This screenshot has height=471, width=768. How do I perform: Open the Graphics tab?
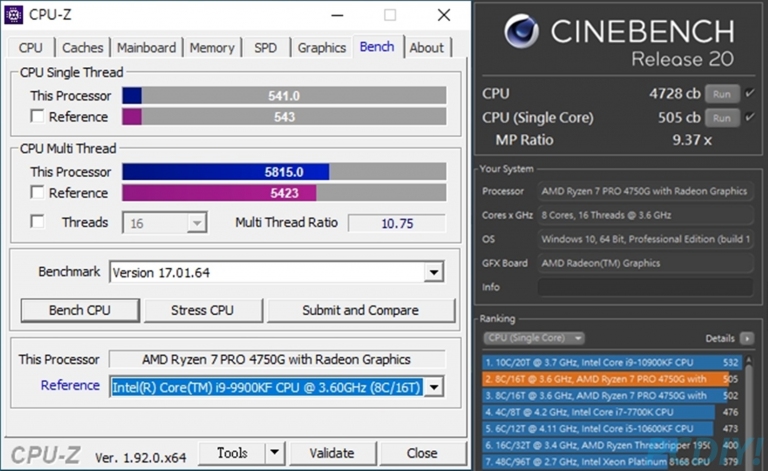coord(321,48)
